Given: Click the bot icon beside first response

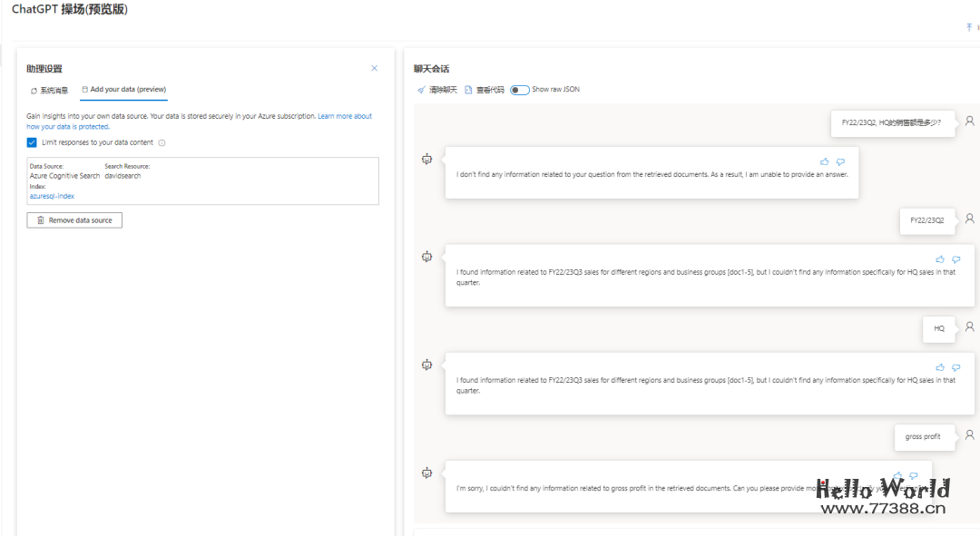Looking at the screenshot, I should click(426, 159).
